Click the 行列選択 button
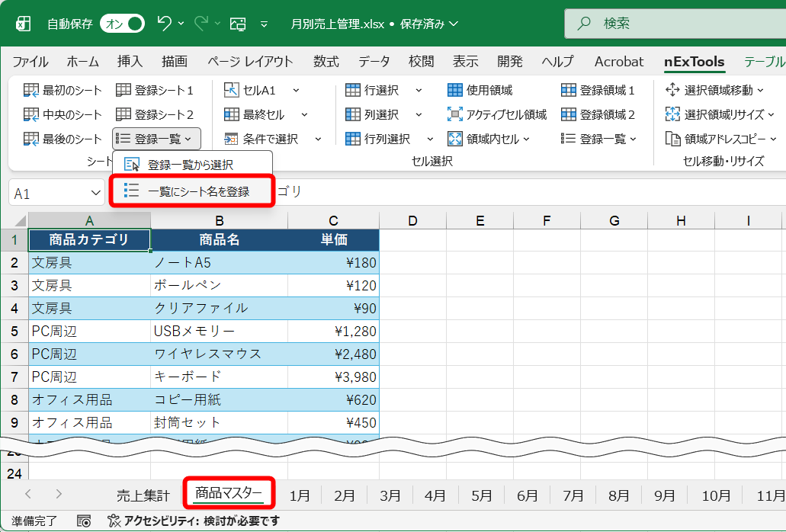The width and height of the screenshot is (786, 532). click(378, 139)
